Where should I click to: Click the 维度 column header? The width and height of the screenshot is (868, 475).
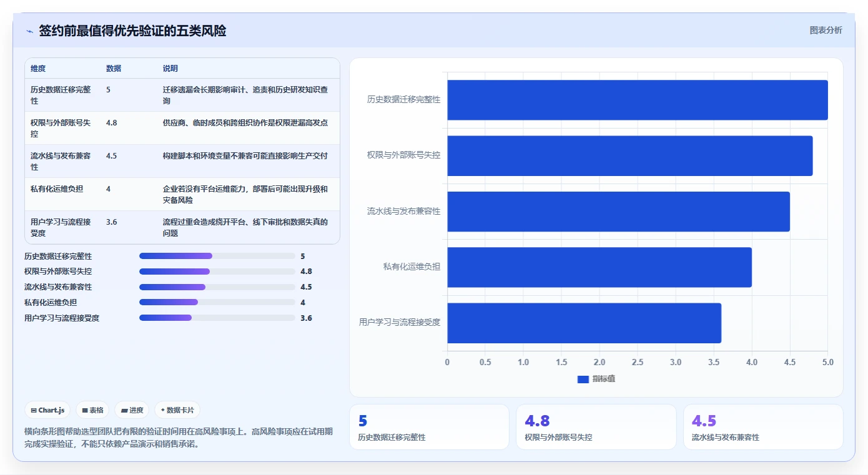[x=38, y=68]
